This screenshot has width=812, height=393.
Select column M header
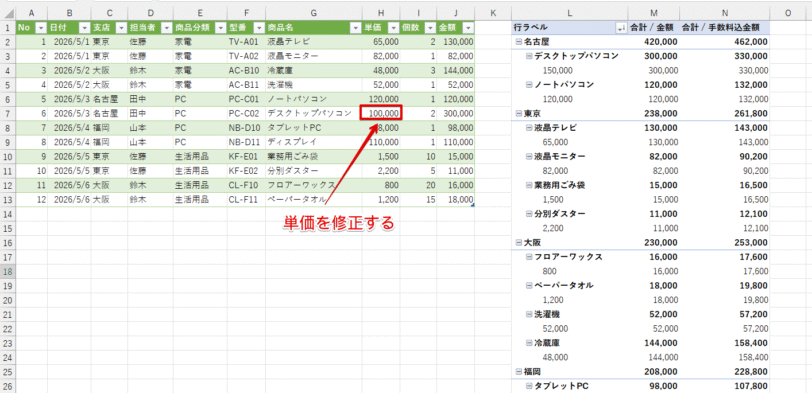pyautogui.click(x=654, y=13)
